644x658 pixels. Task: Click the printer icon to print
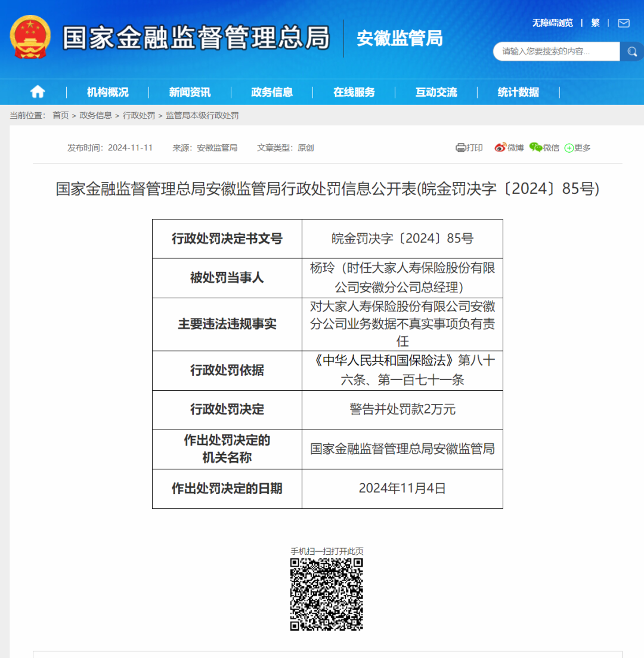461,148
